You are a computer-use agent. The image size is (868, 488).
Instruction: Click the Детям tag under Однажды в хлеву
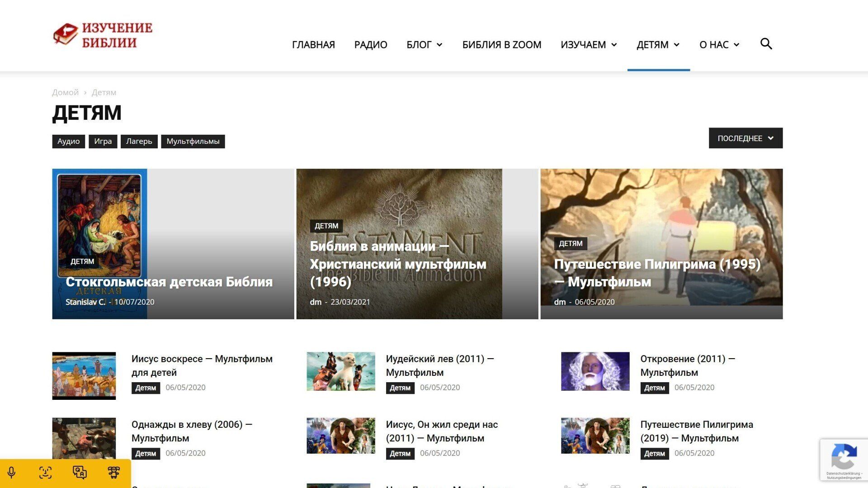point(146,454)
